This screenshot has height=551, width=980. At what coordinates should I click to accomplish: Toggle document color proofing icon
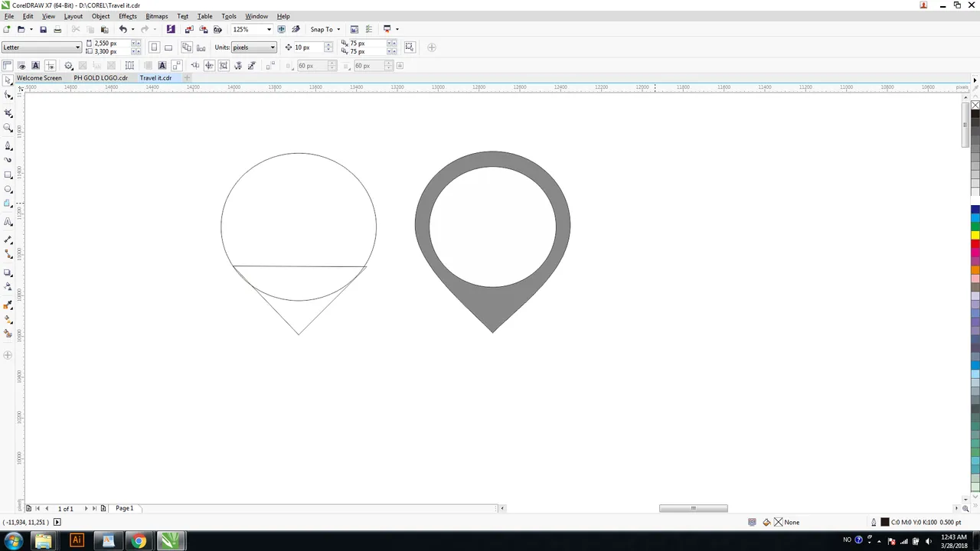pyautogui.click(x=752, y=522)
